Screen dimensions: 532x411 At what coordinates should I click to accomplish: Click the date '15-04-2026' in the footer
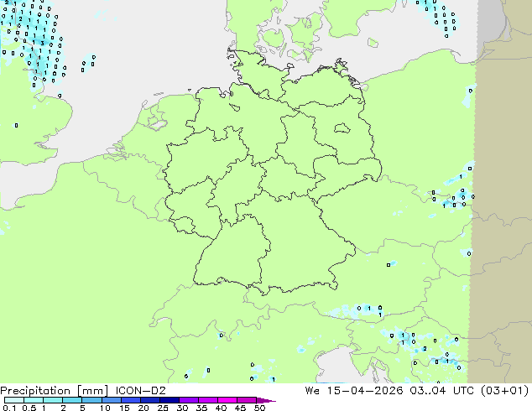coord(365,391)
